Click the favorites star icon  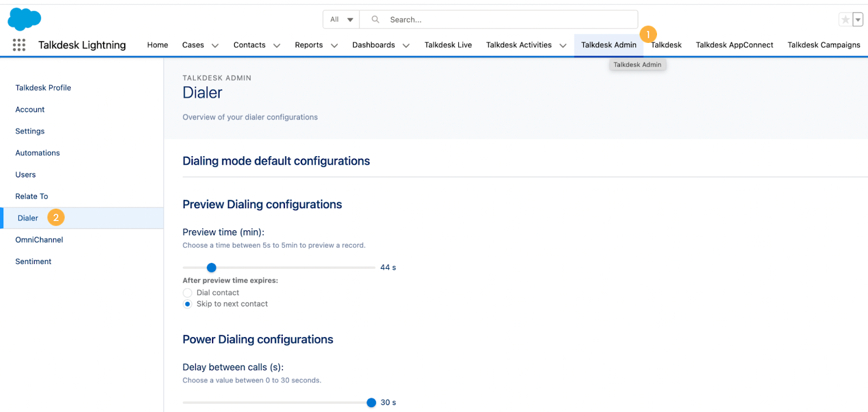(845, 20)
